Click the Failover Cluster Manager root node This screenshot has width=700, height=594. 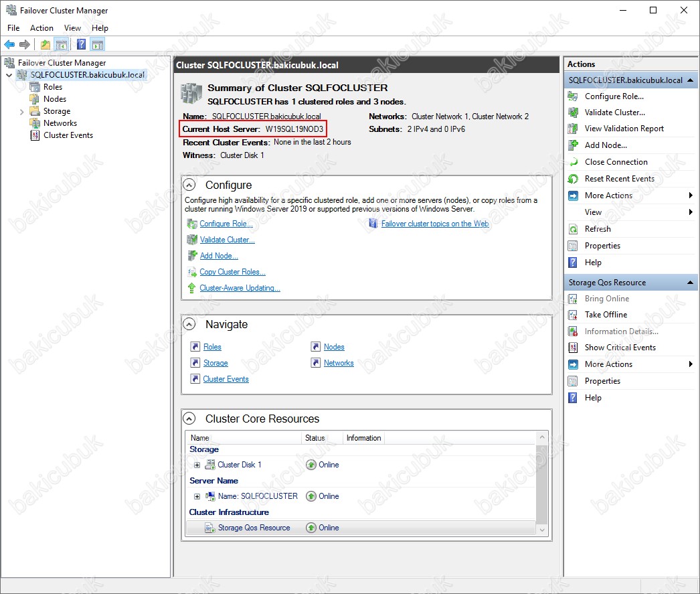pos(62,63)
